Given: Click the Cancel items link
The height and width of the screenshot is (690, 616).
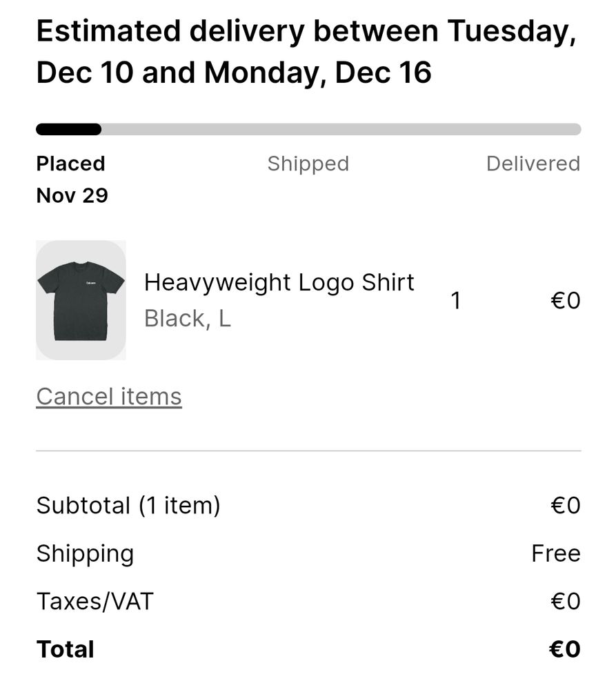Looking at the screenshot, I should click(109, 397).
